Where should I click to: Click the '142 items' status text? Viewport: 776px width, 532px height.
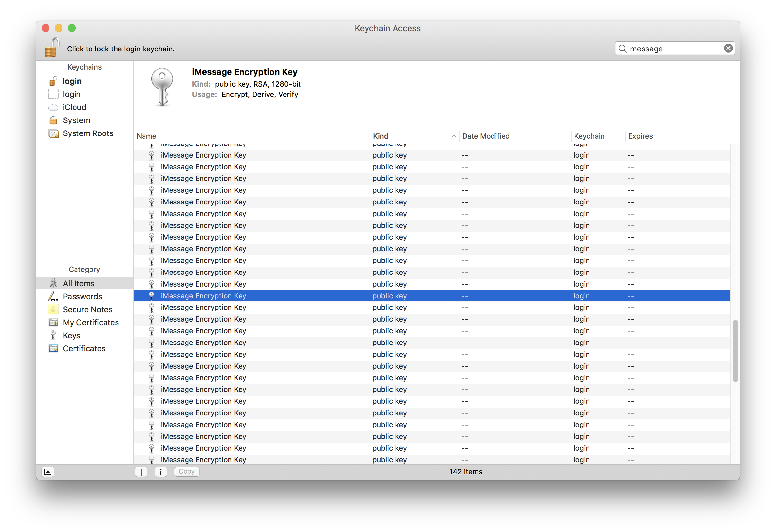coord(466,472)
